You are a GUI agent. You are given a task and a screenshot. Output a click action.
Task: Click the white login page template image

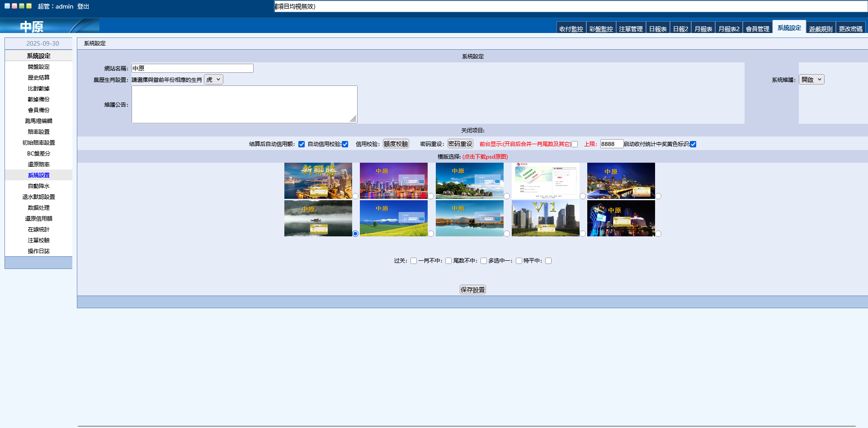pyautogui.click(x=545, y=181)
